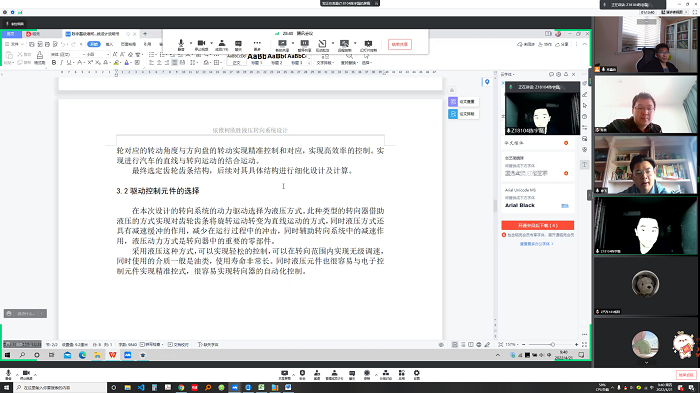
Task: Click the Format Painter brush icon
Action: (x=40, y=55)
